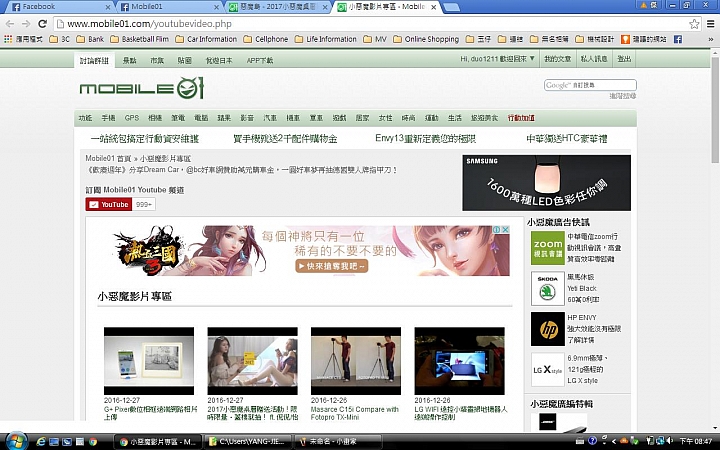Open the GPS category menu
Image resolution: width=720 pixels, height=450 pixels.
tap(131, 118)
